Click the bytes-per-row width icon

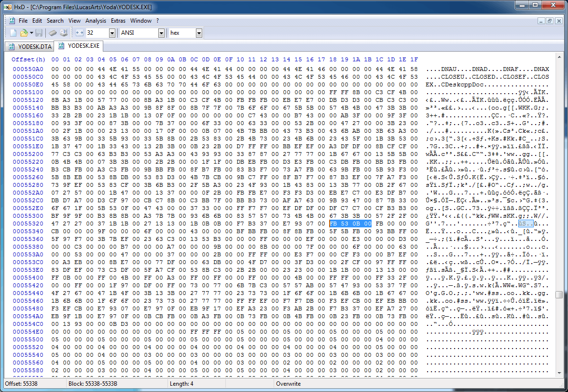coord(80,33)
